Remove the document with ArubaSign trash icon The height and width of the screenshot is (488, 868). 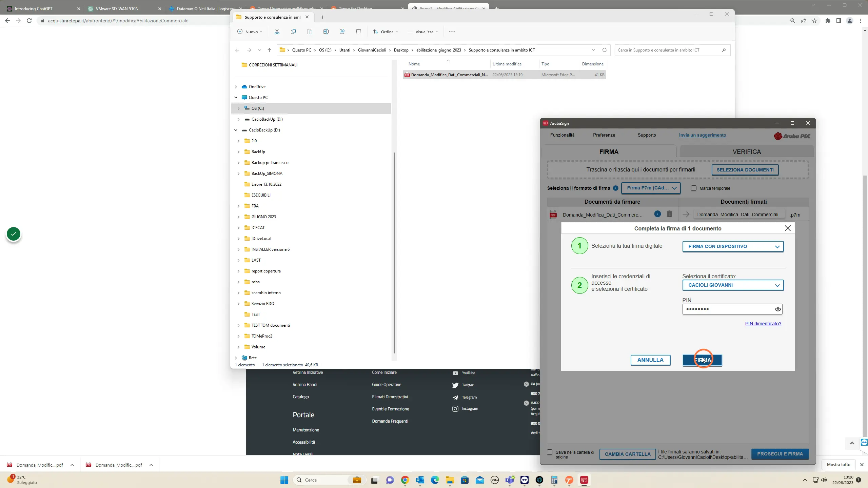click(x=669, y=214)
